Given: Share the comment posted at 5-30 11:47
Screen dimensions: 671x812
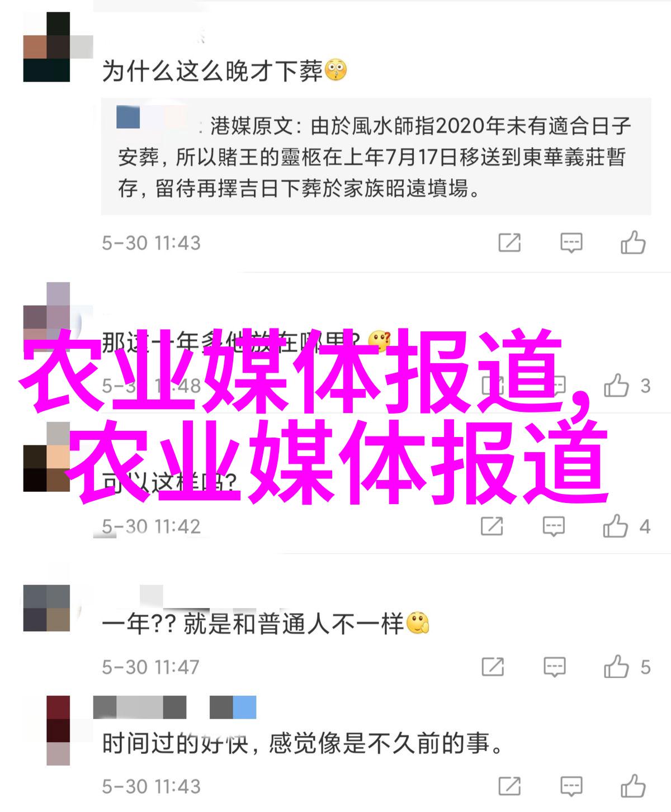Looking at the screenshot, I should (493, 667).
